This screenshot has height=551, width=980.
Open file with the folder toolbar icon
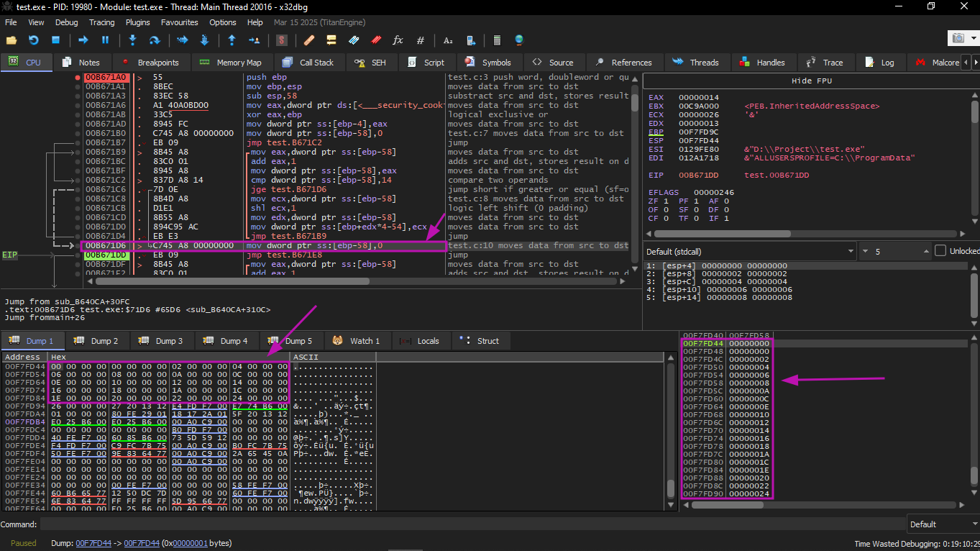point(12,40)
